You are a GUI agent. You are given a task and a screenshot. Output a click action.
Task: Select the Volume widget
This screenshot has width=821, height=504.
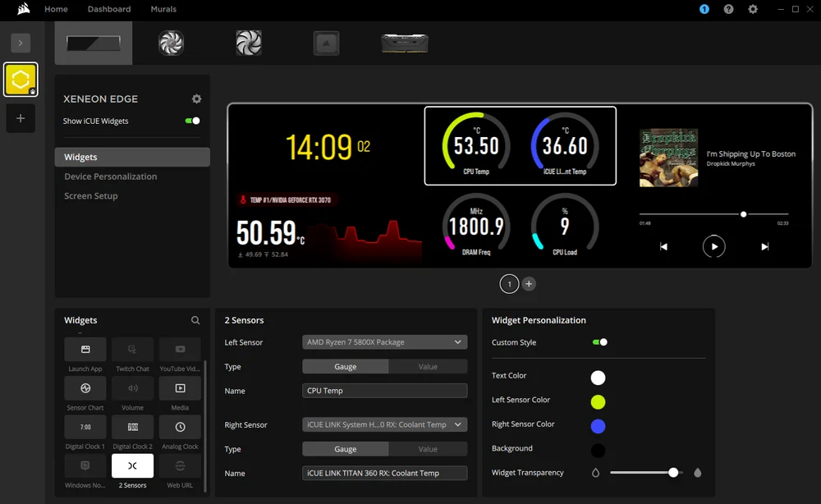[132, 387]
